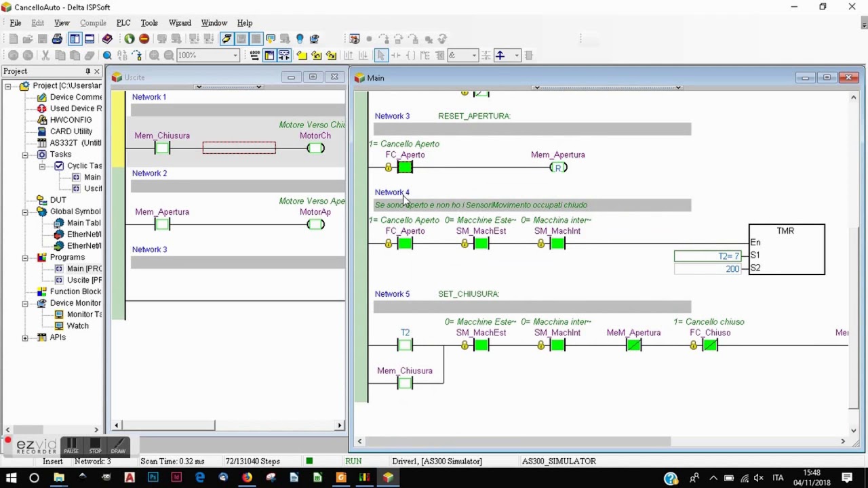Screen dimensions: 868x488
Task: Open the PLC menu
Action: pos(123,23)
